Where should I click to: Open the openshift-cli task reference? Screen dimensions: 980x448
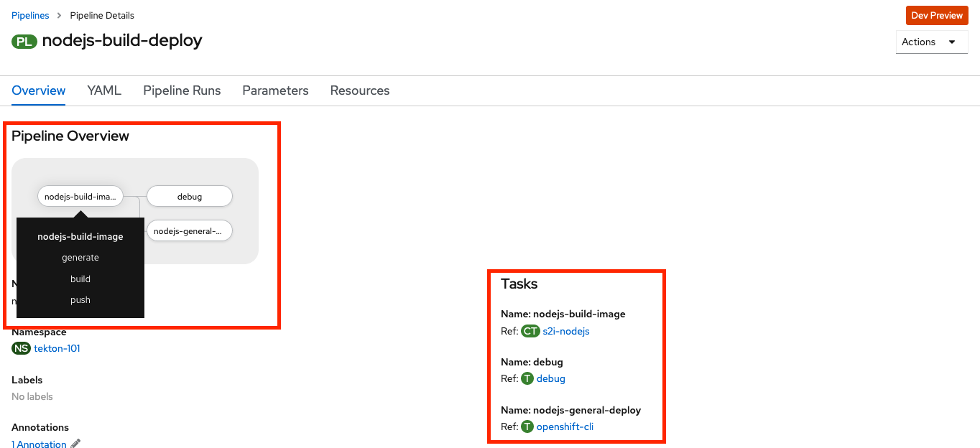(565, 426)
